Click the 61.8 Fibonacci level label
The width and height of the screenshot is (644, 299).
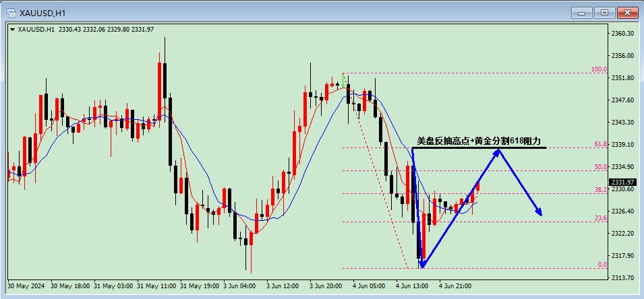point(600,144)
